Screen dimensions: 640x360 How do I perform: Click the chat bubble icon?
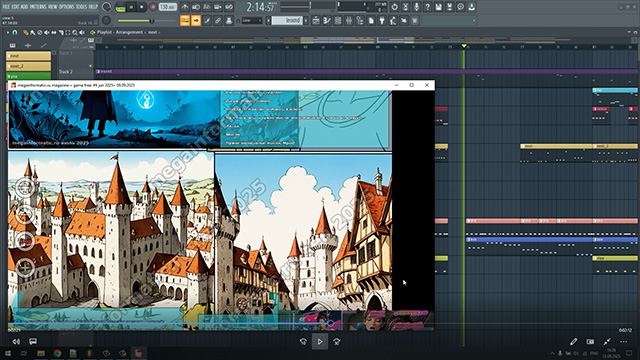pyautogui.click(x=460, y=7)
